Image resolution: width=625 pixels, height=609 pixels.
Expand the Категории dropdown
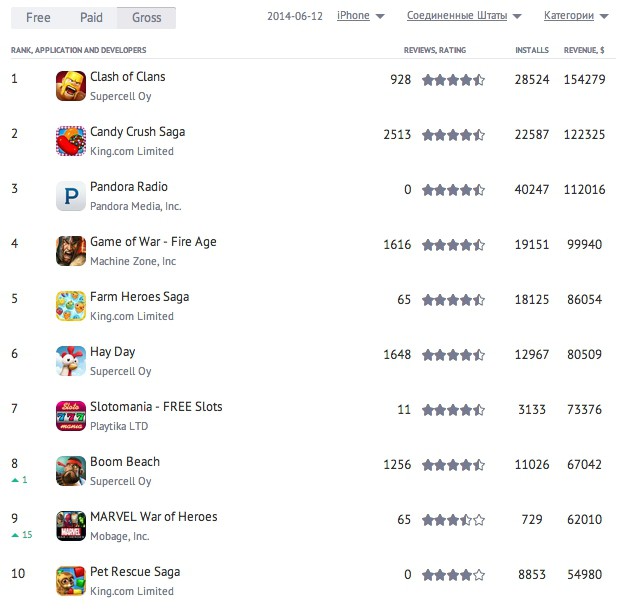pos(576,16)
